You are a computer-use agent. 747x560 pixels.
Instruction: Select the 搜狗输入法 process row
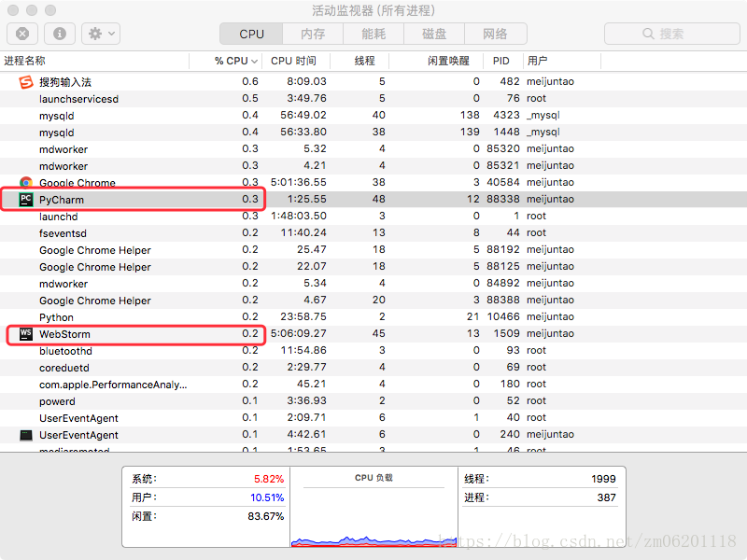click(373, 81)
